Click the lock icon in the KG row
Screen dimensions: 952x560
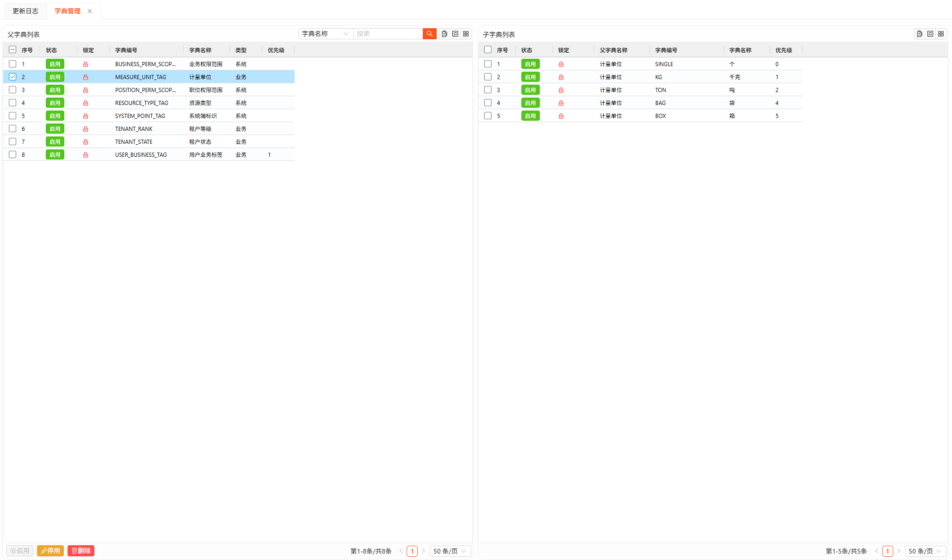pos(561,77)
